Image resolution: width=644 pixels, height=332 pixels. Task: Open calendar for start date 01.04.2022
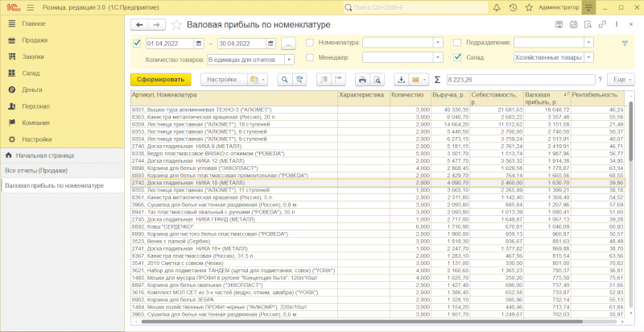199,43
